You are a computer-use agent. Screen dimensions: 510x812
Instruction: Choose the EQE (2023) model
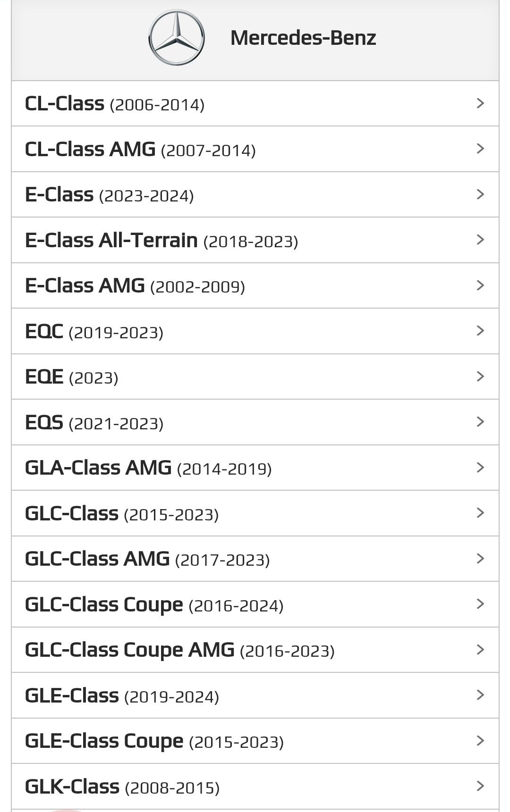tap(255, 377)
